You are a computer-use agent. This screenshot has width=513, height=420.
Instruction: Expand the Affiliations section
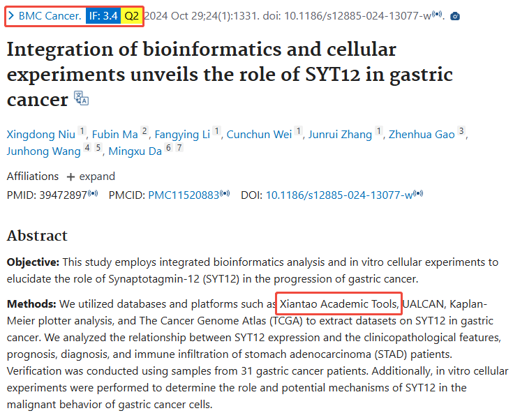90,177
